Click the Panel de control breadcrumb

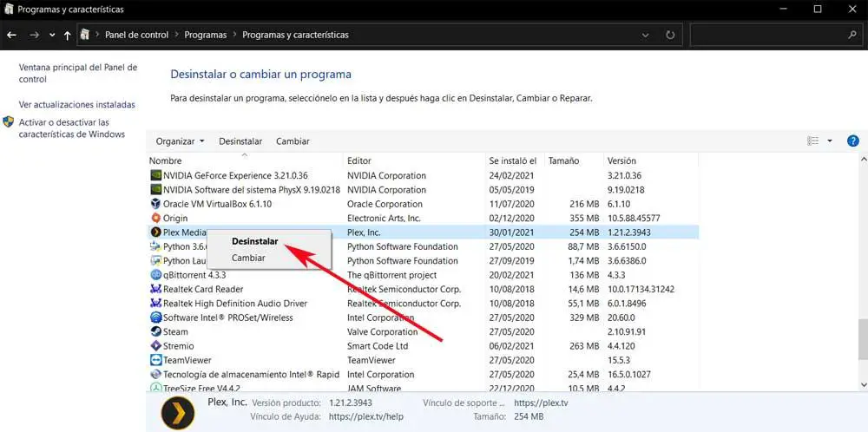click(x=137, y=35)
